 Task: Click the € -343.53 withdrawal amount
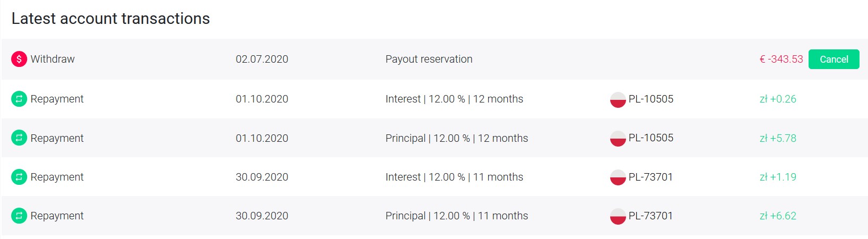(x=781, y=59)
